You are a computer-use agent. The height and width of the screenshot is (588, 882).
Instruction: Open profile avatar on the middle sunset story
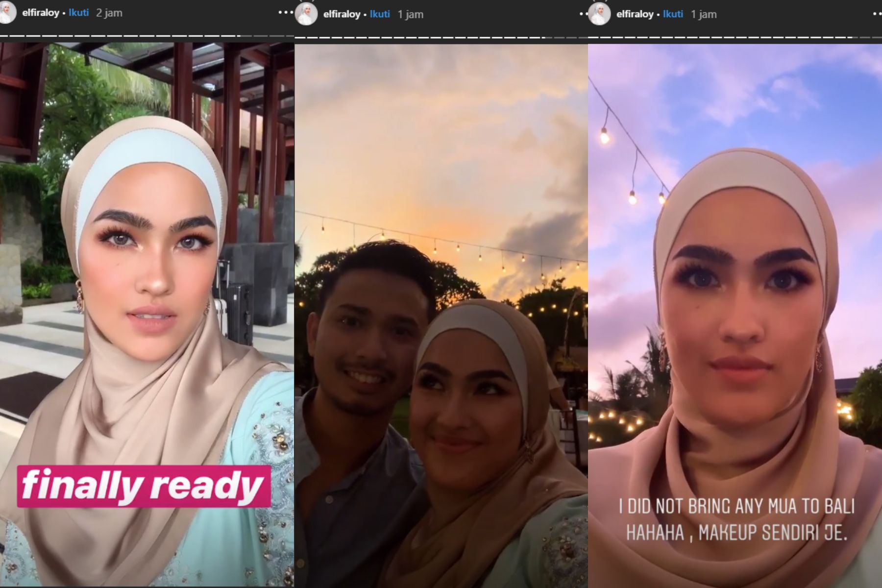[306, 14]
